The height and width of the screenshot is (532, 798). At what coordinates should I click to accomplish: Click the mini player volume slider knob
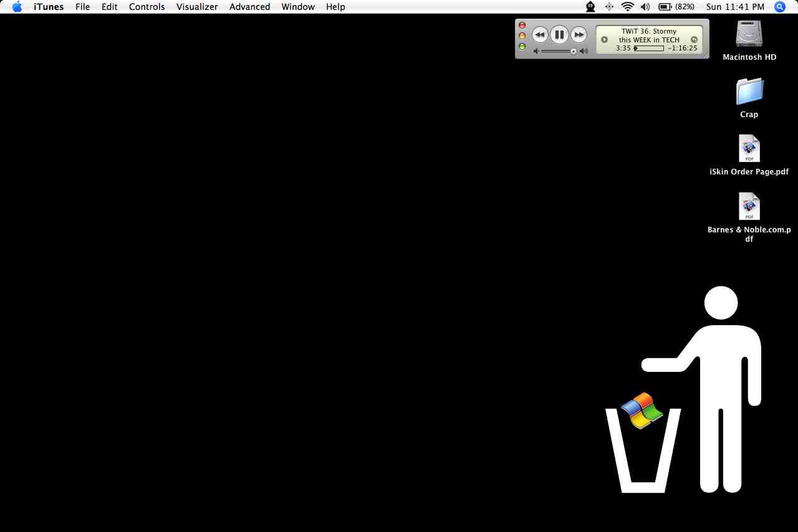click(574, 51)
